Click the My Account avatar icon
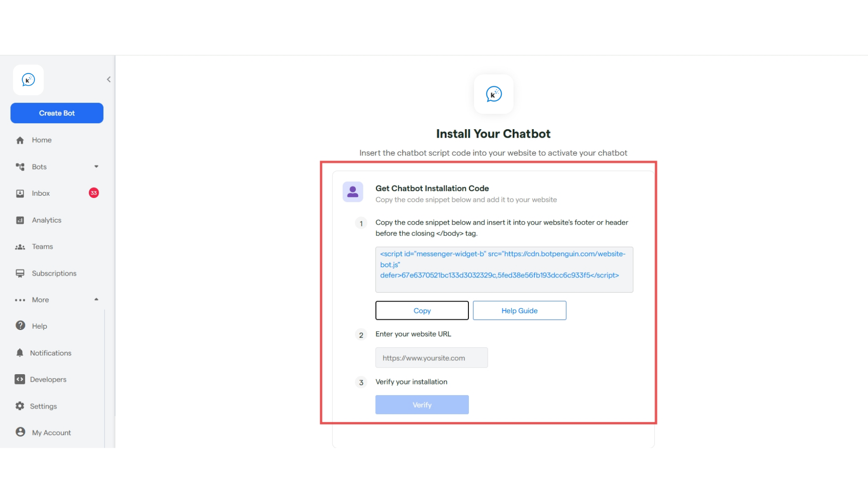The width and height of the screenshot is (868, 502). coord(20,432)
